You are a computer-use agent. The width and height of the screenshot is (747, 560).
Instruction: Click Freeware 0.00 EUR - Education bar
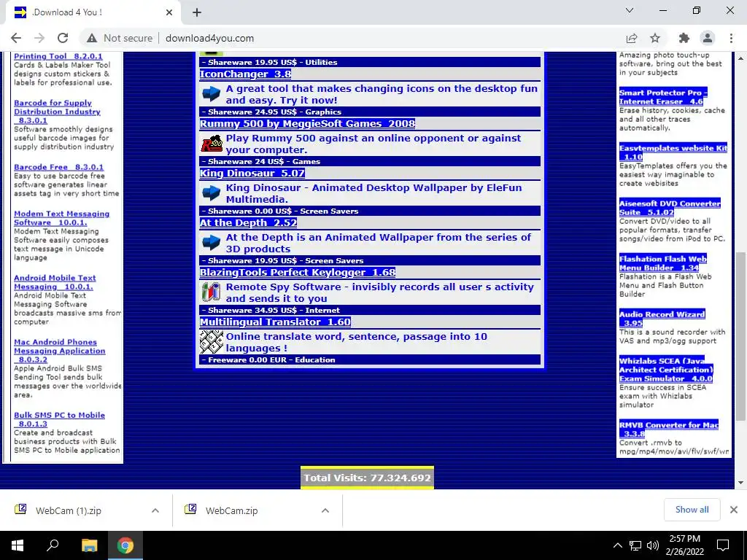coord(370,359)
